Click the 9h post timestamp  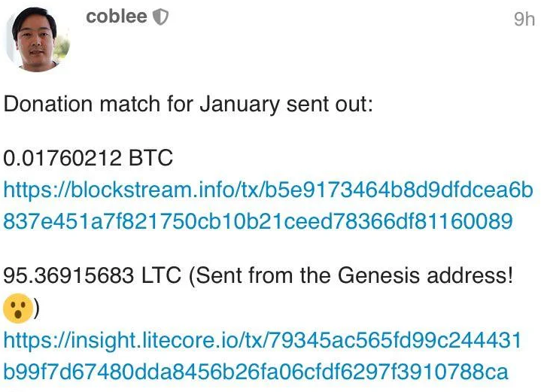[x=524, y=20]
